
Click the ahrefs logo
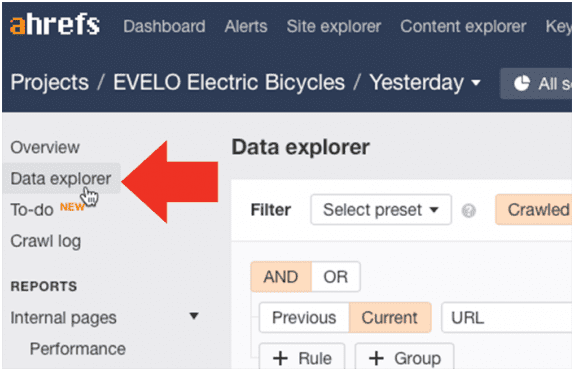(x=55, y=25)
